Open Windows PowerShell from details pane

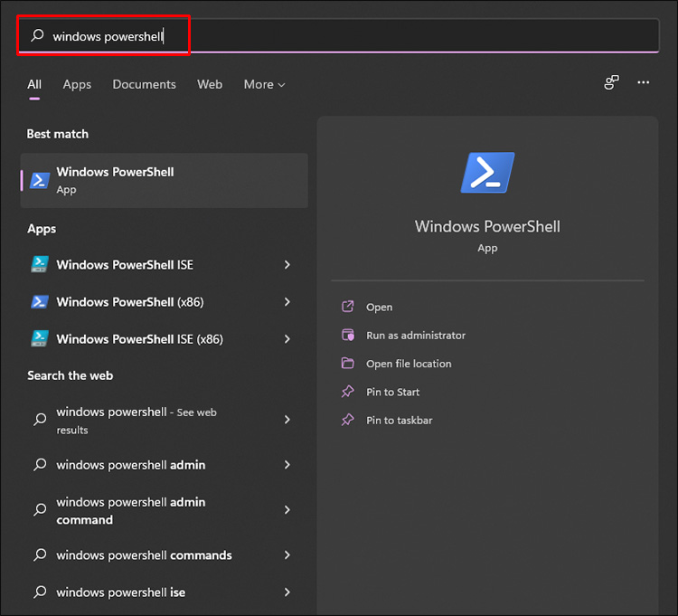coord(379,308)
